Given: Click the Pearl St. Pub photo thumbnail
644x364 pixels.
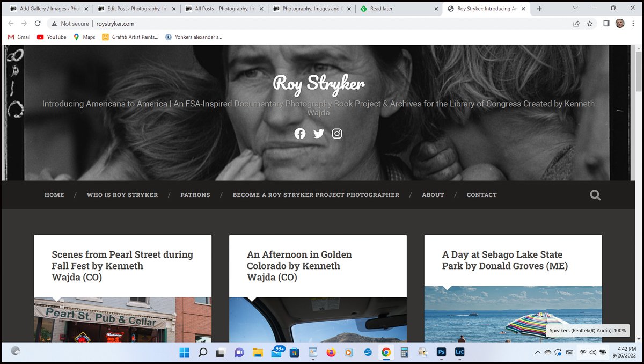Looking at the screenshot, I should [x=122, y=319].
